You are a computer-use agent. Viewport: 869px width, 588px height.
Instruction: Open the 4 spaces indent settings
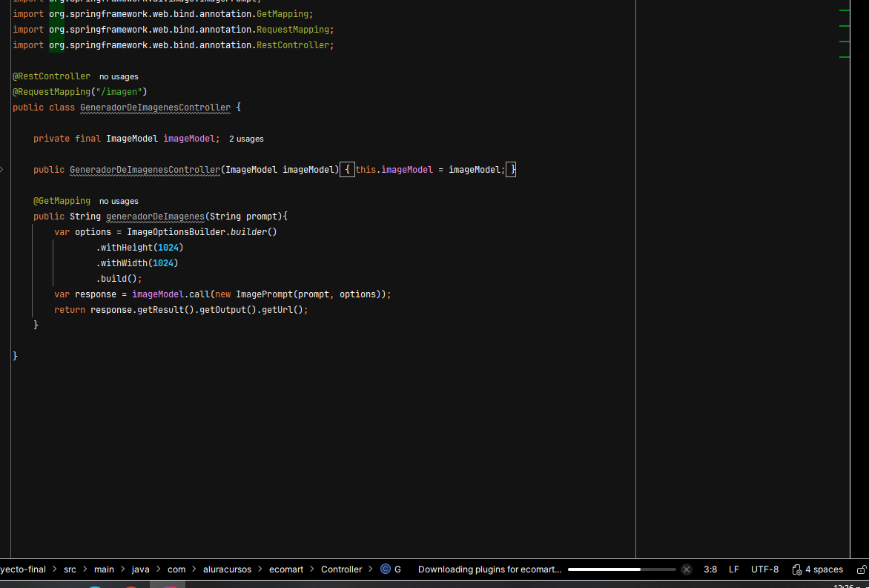817,569
